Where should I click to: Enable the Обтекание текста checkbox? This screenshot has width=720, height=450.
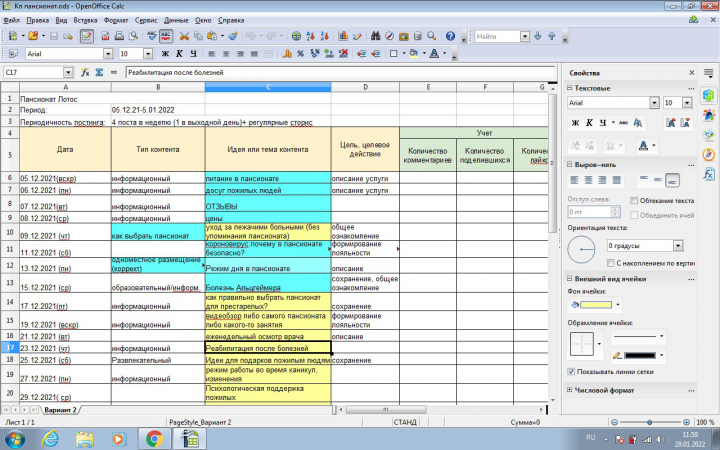pos(634,201)
